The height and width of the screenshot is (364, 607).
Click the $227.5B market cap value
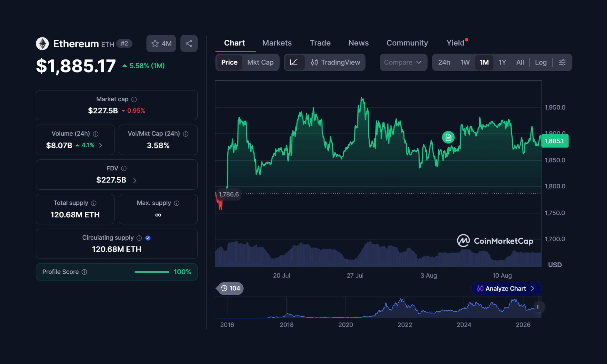pyautogui.click(x=103, y=111)
